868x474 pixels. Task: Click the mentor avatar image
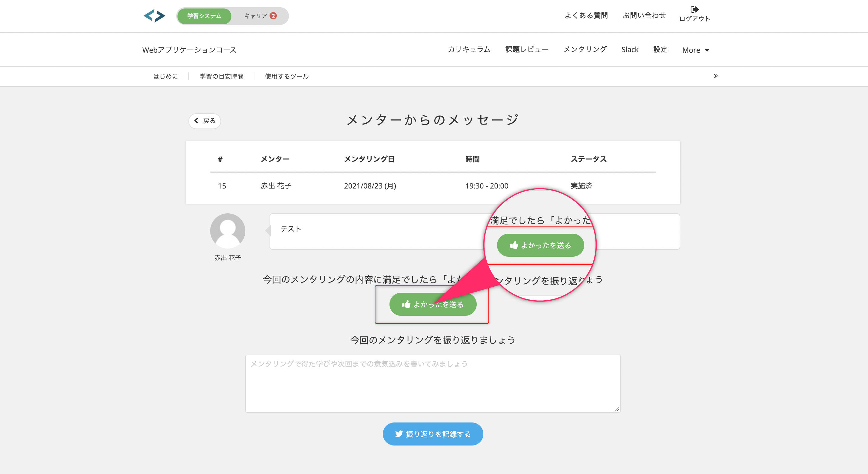[x=227, y=231]
